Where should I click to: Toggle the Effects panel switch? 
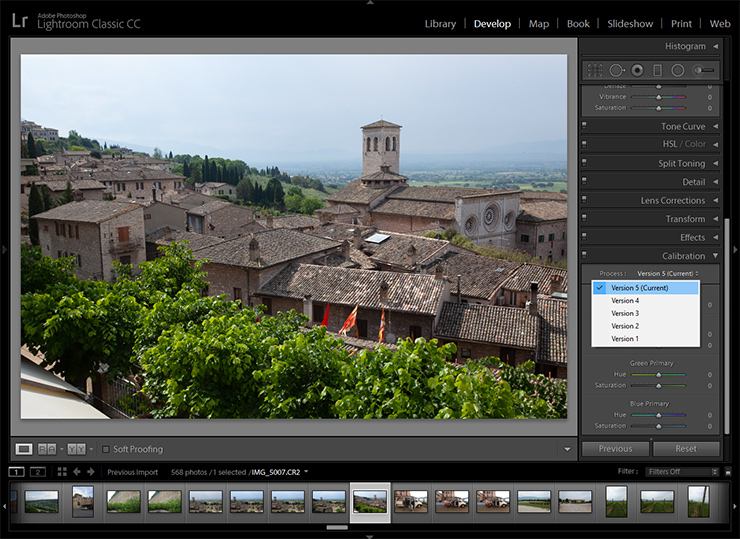(584, 236)
